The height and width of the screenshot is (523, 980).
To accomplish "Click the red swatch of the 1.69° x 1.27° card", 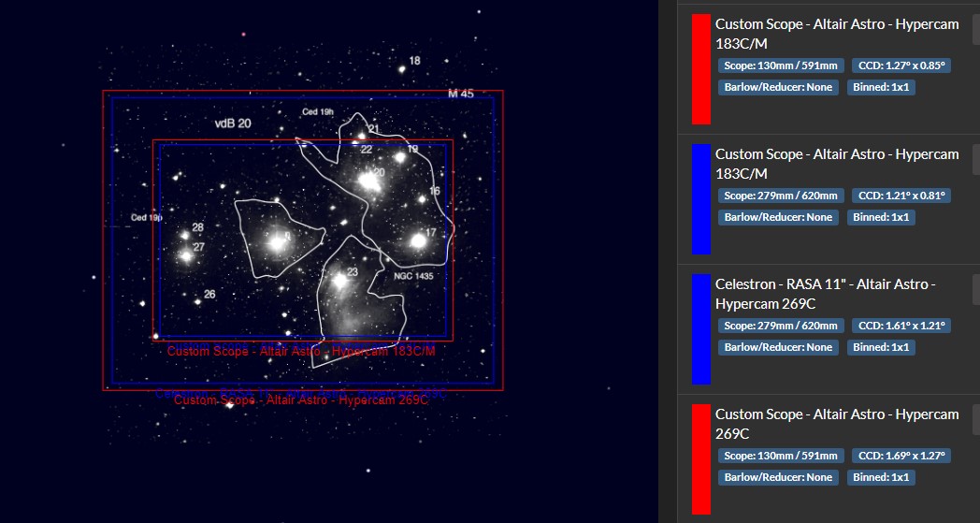I will point(701,459).
